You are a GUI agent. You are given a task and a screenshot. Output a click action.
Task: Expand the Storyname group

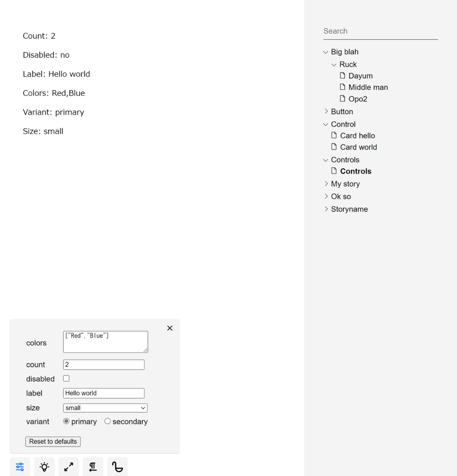(346, 209)
